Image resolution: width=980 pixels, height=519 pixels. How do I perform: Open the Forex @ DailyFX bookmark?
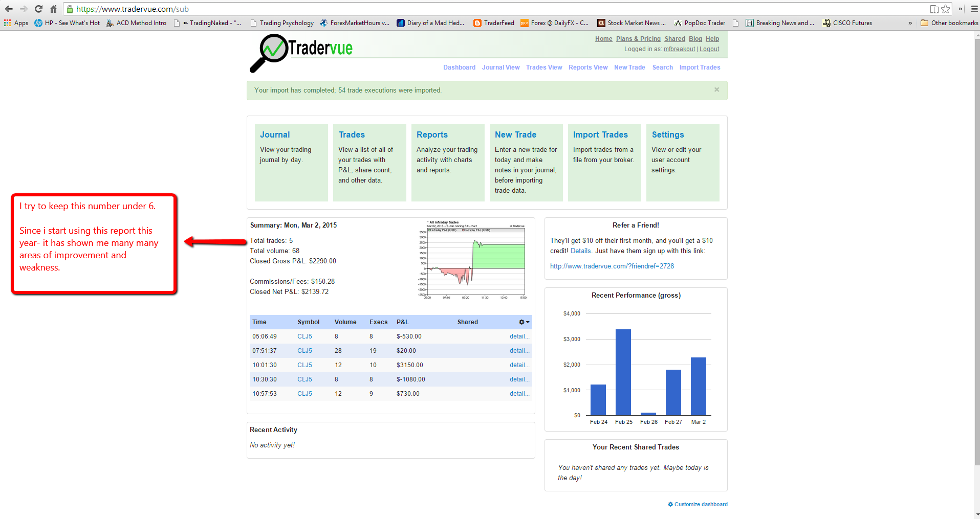click(x=554, y=23)
